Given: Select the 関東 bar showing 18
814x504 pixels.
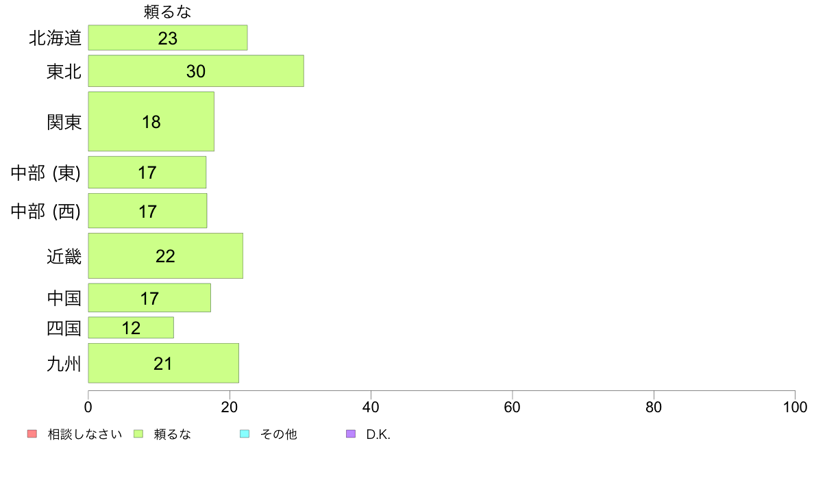Looking at the screenshot, I should 151,121.
